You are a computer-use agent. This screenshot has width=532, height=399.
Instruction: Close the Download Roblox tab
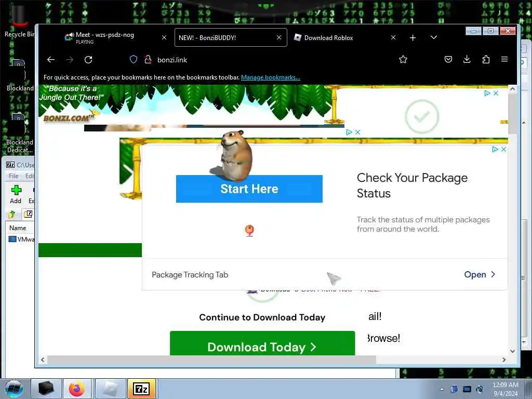tap(393, 37)
